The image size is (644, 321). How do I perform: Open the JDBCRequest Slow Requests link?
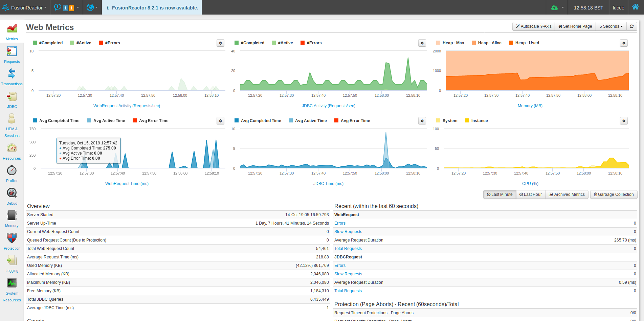(348, 274)
